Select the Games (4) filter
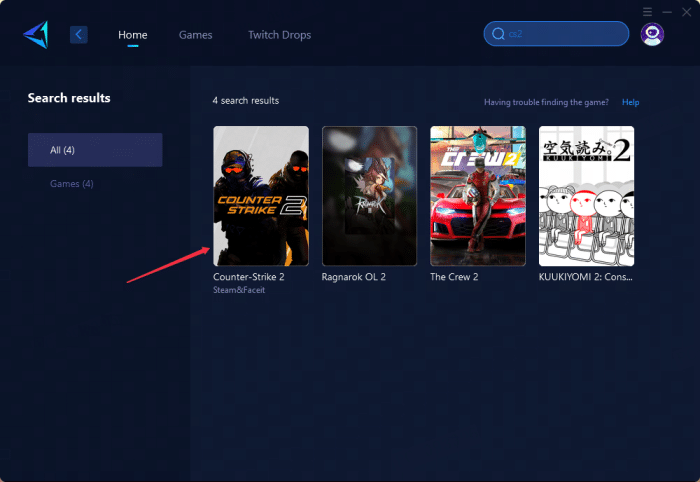This screenshot has width=700, height=482. coord(71,184)
